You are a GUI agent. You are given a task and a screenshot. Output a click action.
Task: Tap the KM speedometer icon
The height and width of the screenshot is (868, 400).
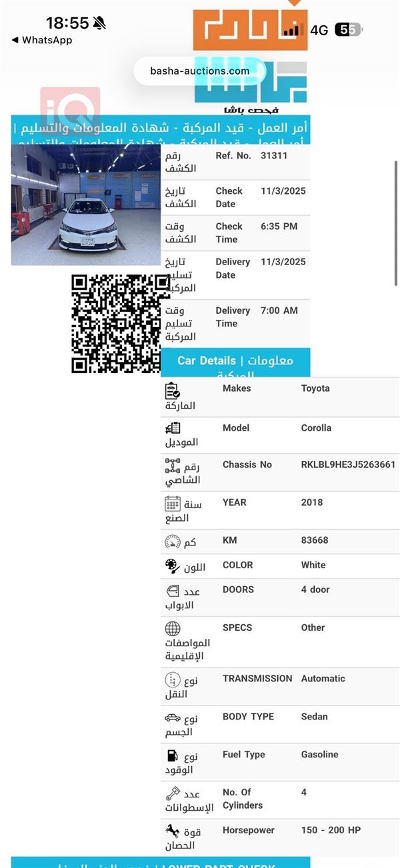point(173,542)
